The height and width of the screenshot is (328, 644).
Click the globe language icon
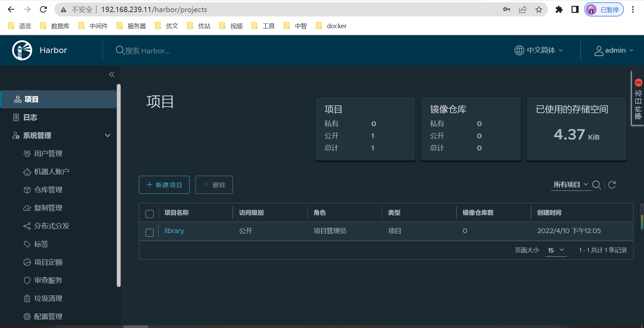pos(519,50)
